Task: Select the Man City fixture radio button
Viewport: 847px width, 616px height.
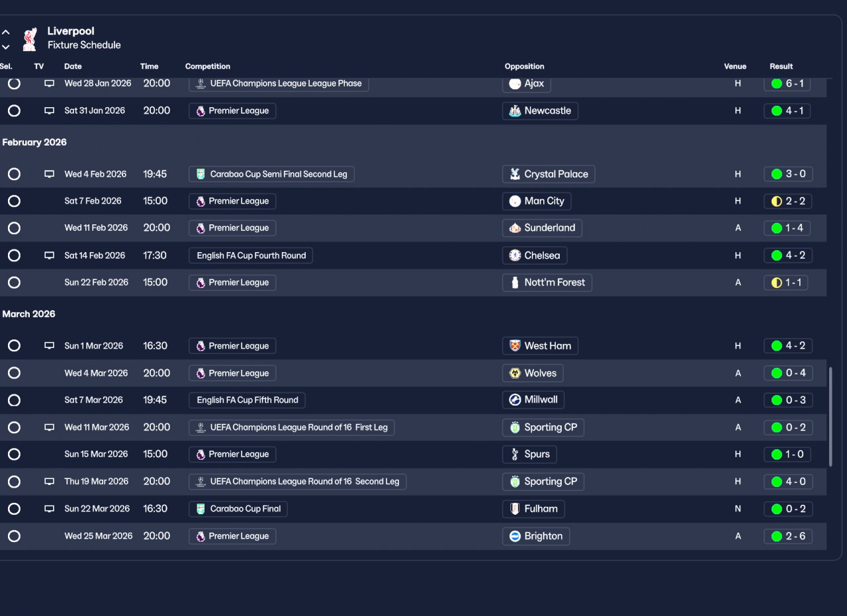Action: point(14,201)
